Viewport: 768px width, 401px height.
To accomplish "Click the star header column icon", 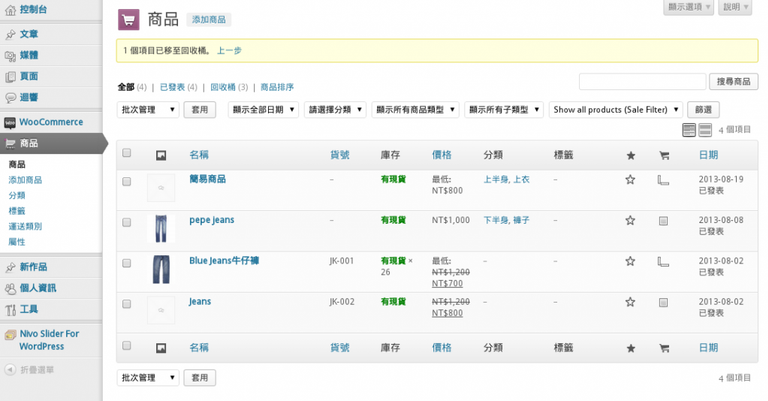I will (630, 155).
